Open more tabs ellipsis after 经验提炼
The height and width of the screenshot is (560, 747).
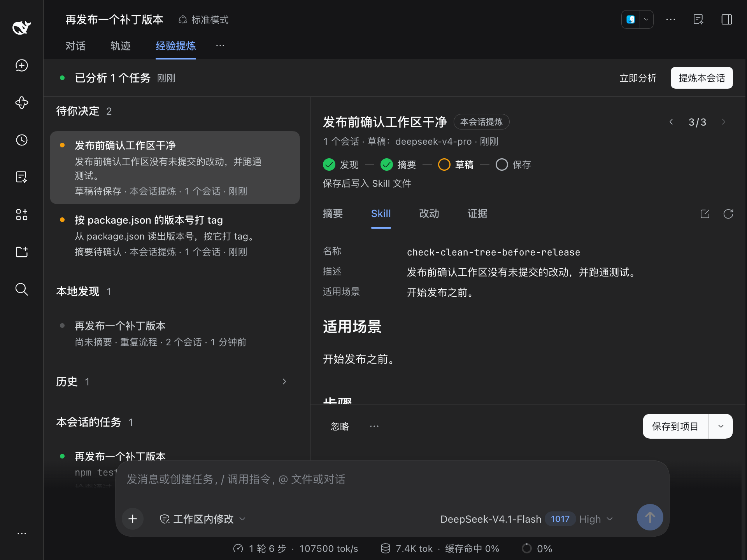(220, 46)
